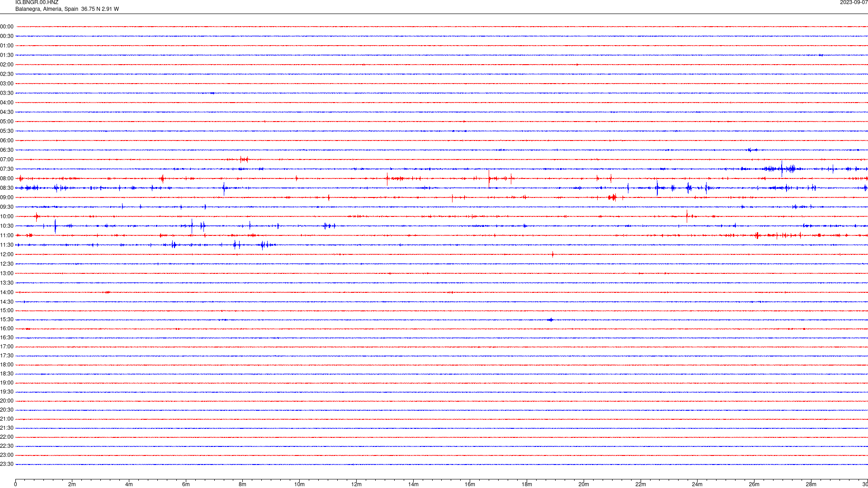This screenshot has width=868, height=488.
Task: Click the station code IG.BNGR.00.HNZ
Action: [x=37, y=3]
